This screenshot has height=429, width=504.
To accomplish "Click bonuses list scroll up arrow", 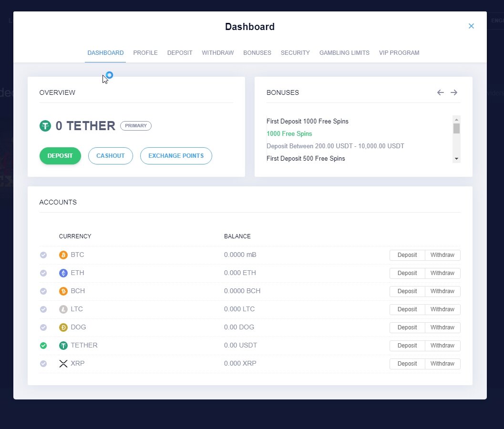I will click(x=456, y=120).
